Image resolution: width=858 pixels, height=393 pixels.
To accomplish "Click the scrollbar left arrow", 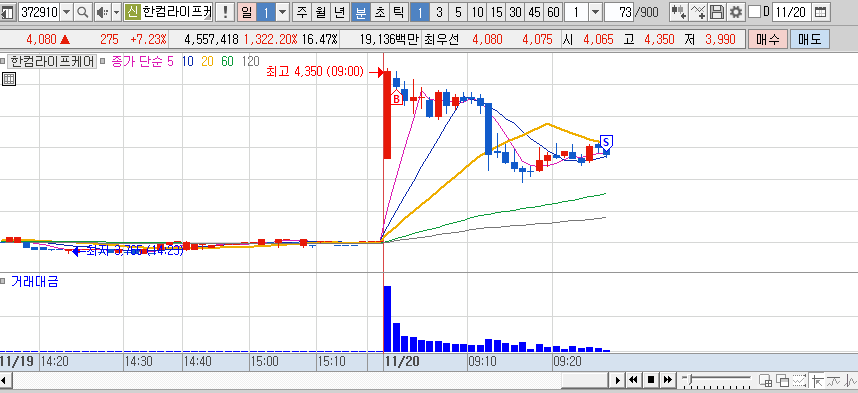I will [x=5, y=380].
